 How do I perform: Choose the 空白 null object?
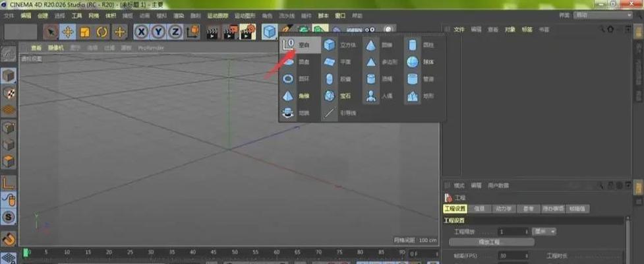pos(300,45)
